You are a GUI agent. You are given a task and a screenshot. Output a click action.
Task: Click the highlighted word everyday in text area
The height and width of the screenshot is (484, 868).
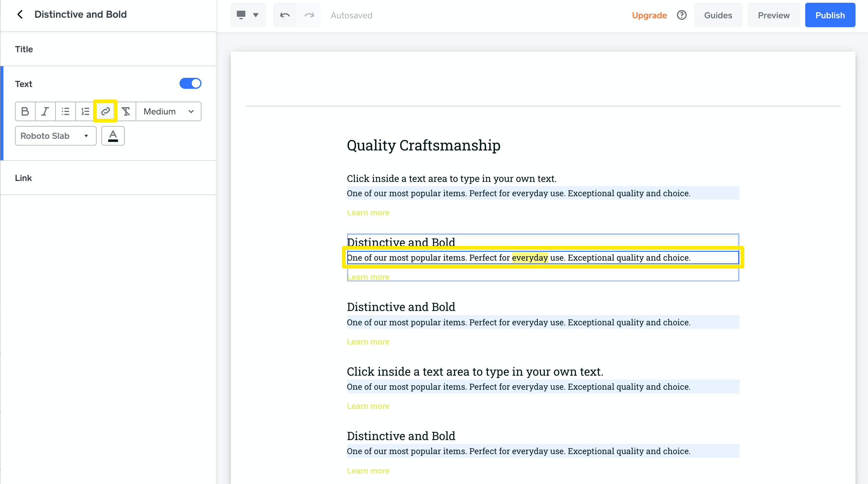click(x=530, y=258)
